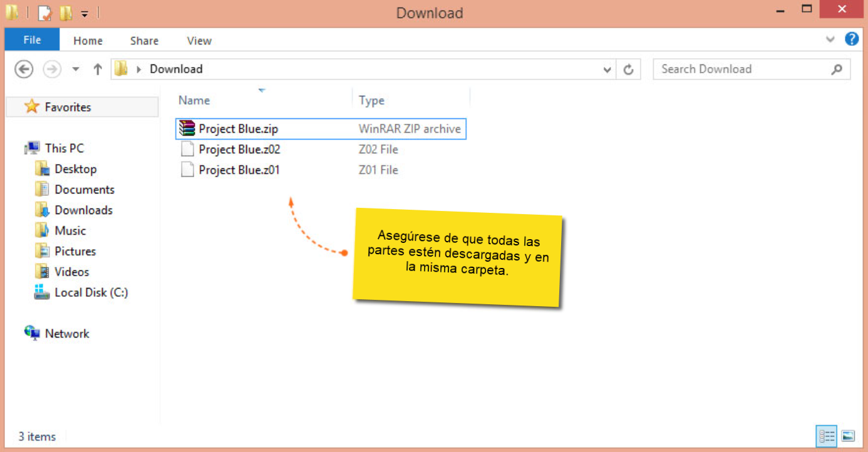This screenshot has height=452, width=868.
Task: Click the Z01 File type cell
Action: pos(378,170)
